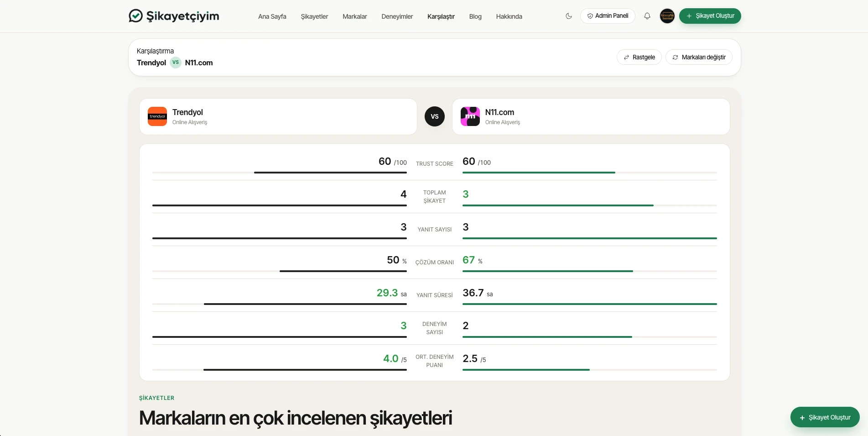868x436 pixels.
Task: Open the N11.com brand card title
Action: [499, 112]
